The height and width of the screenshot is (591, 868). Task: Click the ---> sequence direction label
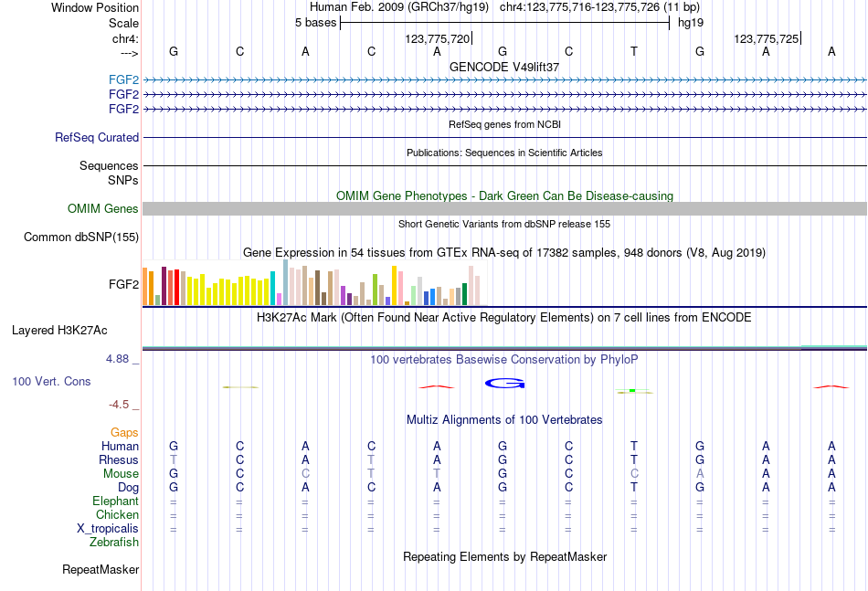tap(129, 53)
